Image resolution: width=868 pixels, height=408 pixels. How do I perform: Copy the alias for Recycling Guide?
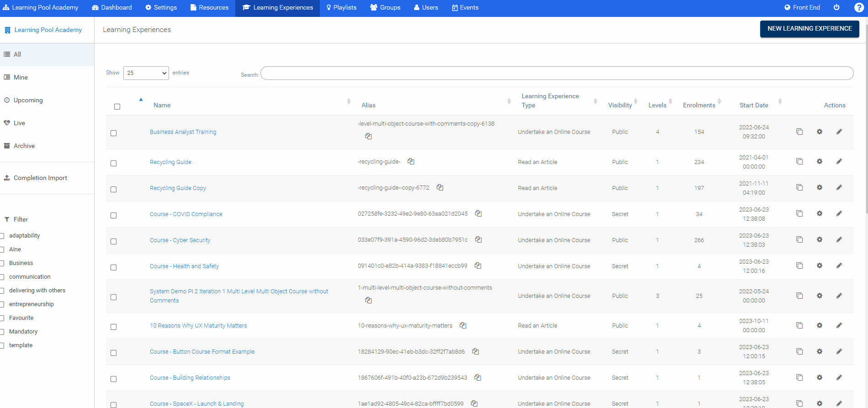(x=411, y=162)
